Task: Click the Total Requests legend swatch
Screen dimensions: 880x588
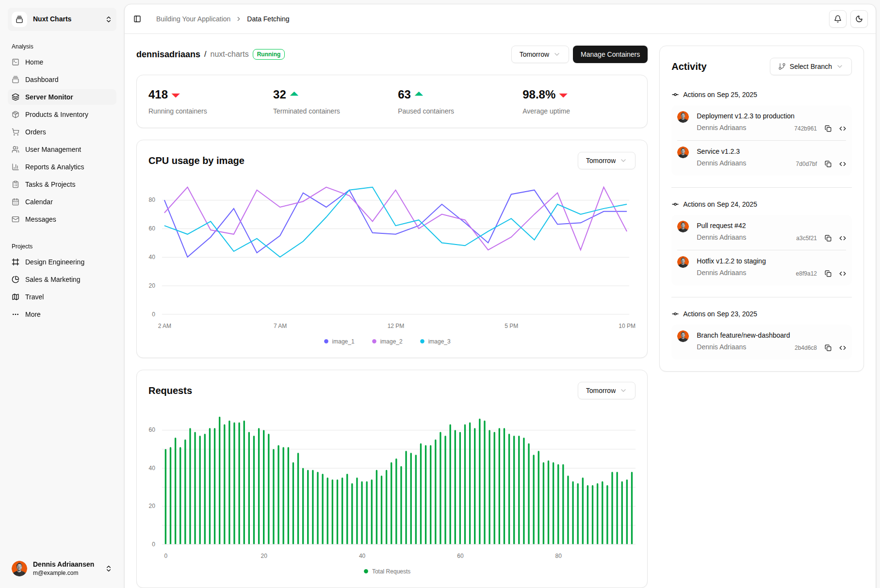Action: click(x=366, y=572)
